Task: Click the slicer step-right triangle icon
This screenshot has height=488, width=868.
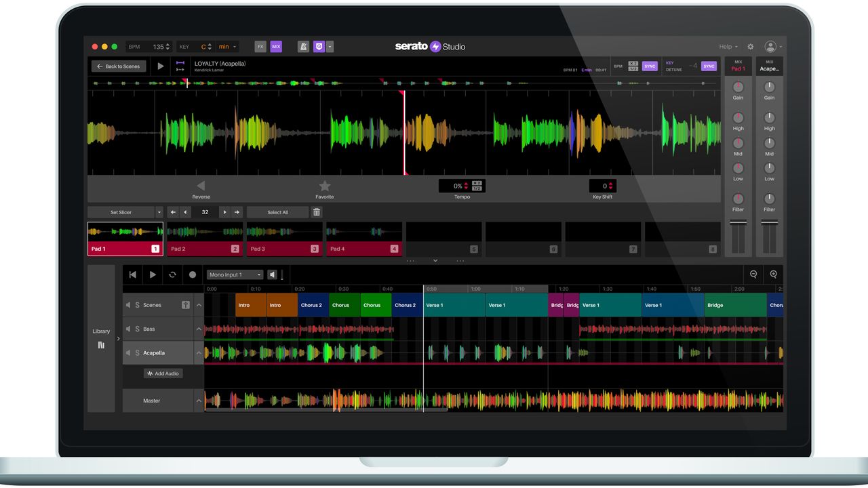Action: pyautogui.click(x=224, y=212)
